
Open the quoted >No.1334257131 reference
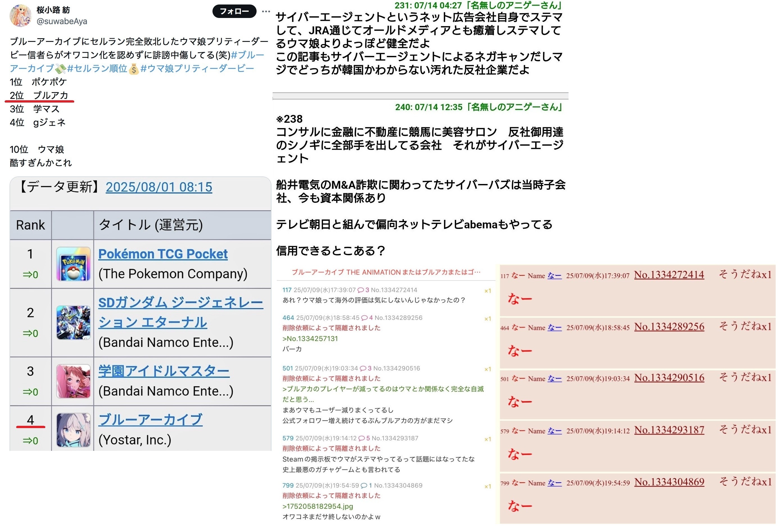tap(310, 338)
